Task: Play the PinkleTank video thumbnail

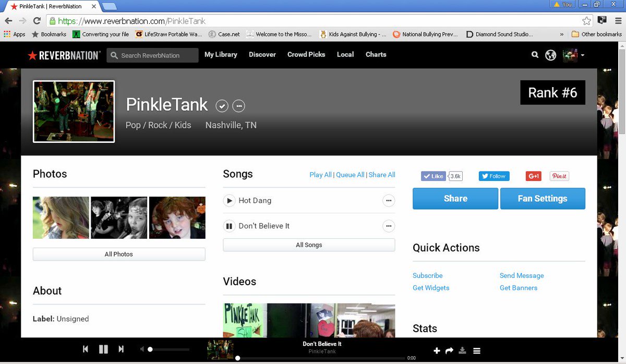Action: [x=309, y=320]
